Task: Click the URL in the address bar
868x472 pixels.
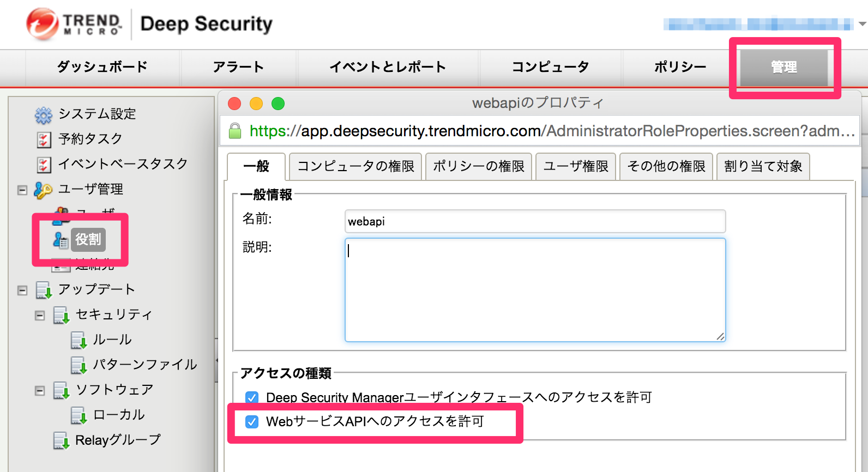Action: tap(552, 131)
